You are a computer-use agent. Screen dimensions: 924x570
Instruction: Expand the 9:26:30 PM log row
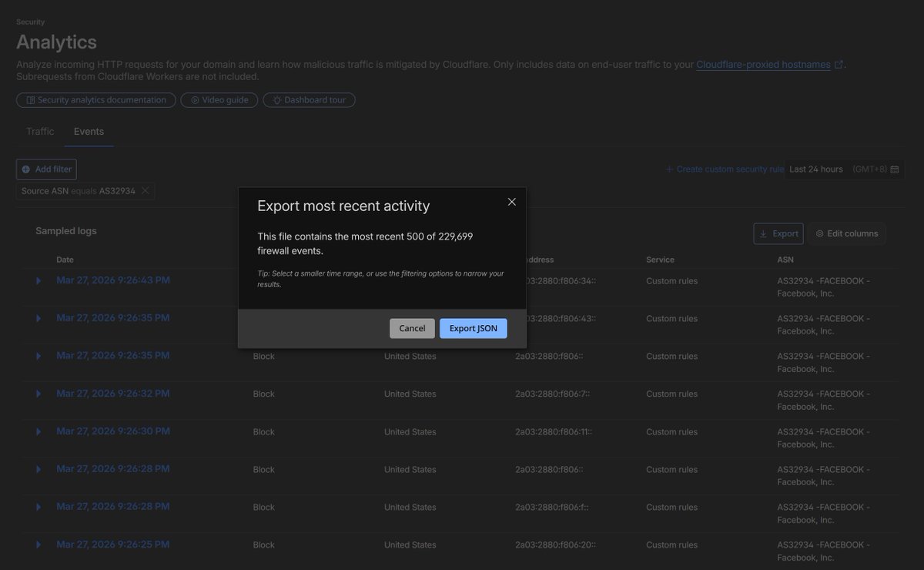[38, 432]
